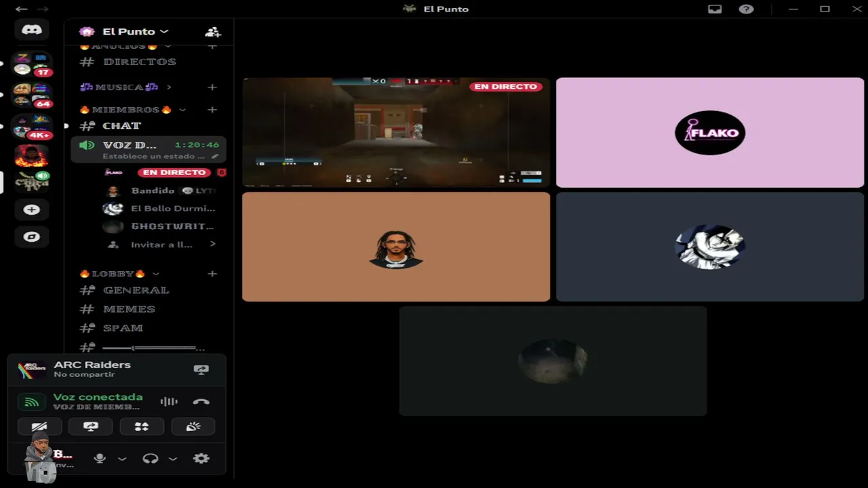This screenshot has width=868, height=488.
Task: Open the noise suppression waveform icon
Action: [x=169, y=401]
